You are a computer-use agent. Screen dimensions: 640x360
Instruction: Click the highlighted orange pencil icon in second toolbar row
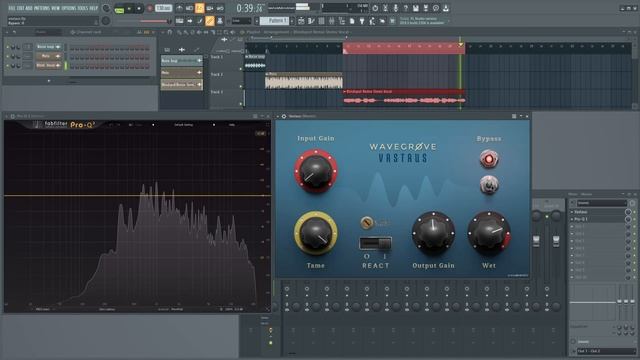tap(210, 20)
